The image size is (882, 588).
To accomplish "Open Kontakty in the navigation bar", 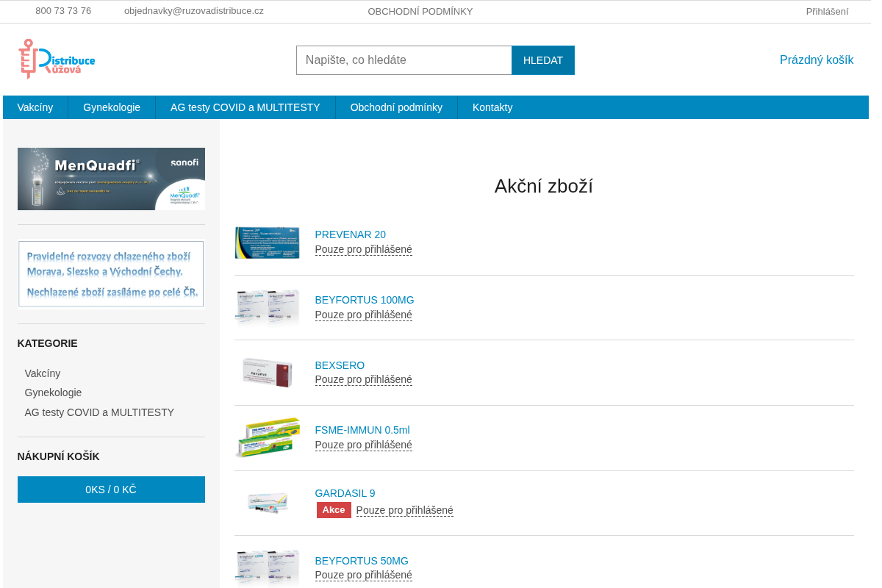I will 492,107.
